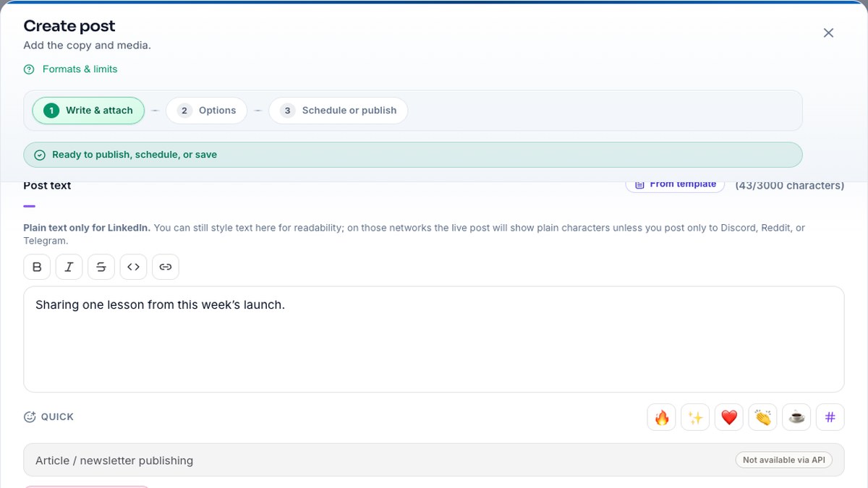Insert the red heart emoji

pos(729,417)
